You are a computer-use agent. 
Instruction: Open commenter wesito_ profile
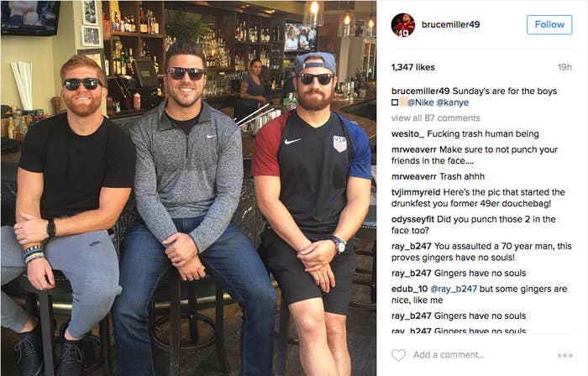(408, 134)
